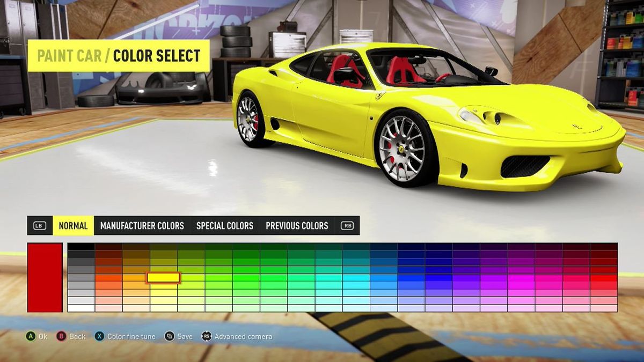
Task: Open the Special Colors tab
Action: click(225, 226)
